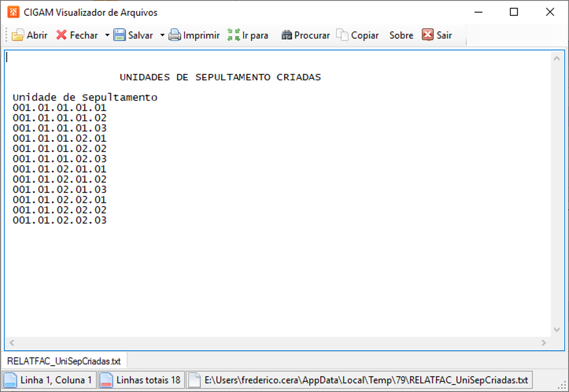Click the red X Fechar icon
The height and width of the screenshot is (392, 569).
(61, 35)
